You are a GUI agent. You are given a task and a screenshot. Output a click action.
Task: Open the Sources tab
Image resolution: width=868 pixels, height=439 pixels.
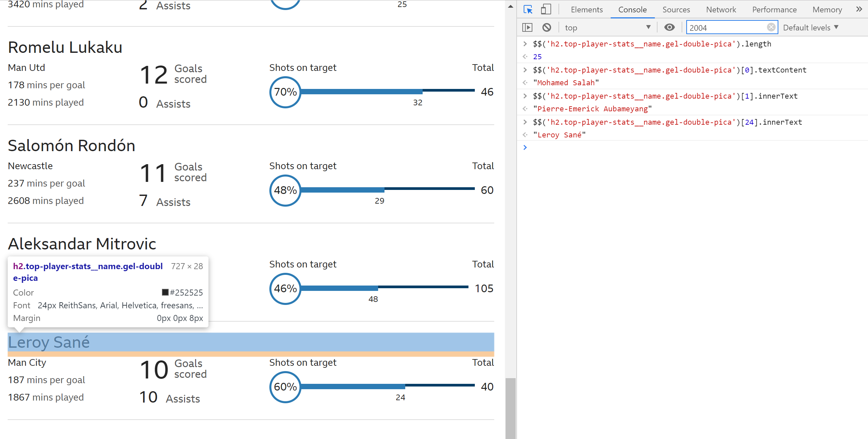(x=676, y=9)
